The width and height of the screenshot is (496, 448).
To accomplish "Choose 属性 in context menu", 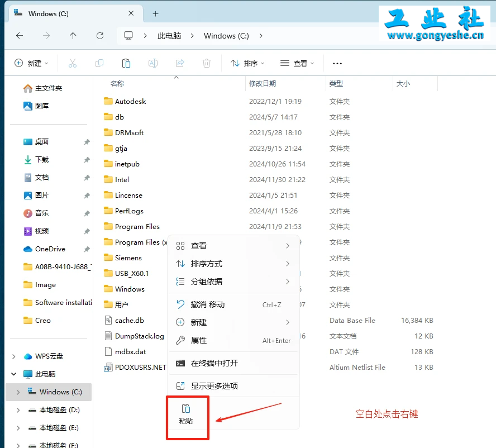I will pyautogui.click(x=233, y=340).
